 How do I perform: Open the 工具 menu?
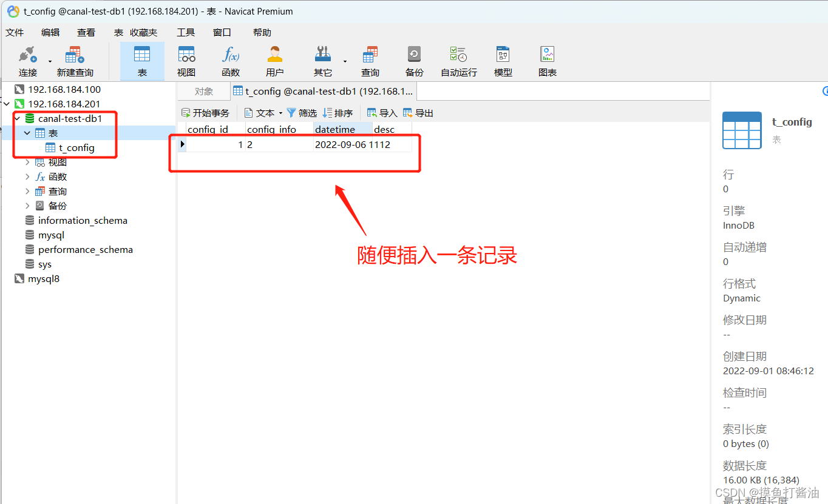[186, 32]
